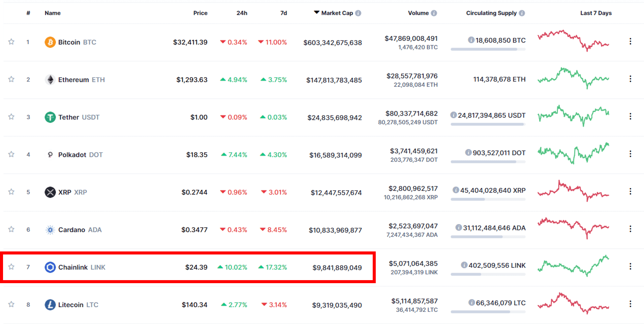Star Litecoin to add to watchlist
Screen dimensions: 644x324
[11, 304]
